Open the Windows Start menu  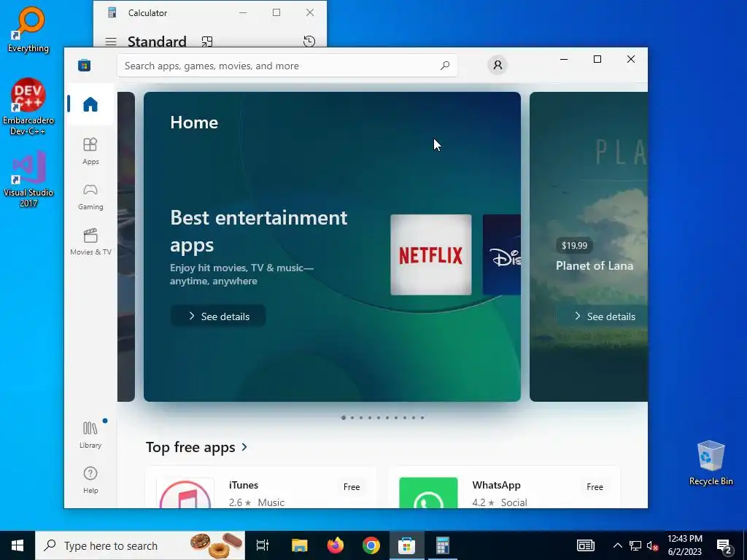pos(18,545)
